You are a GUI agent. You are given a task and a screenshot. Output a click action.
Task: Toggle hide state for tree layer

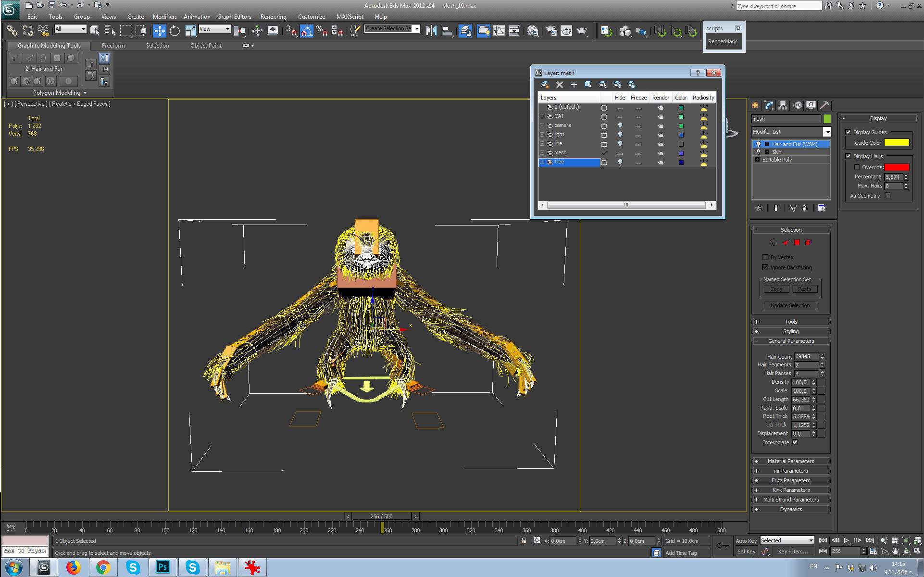[x=620, y=163]
